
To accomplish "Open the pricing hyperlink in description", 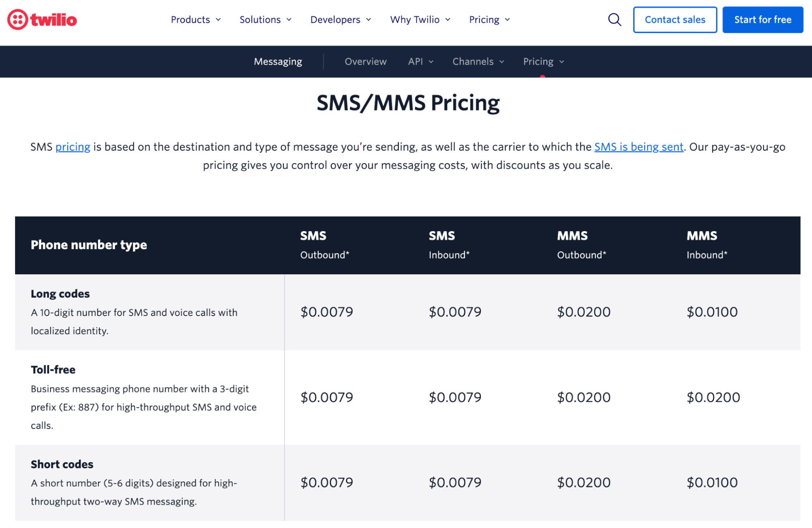I will point(73,147).
